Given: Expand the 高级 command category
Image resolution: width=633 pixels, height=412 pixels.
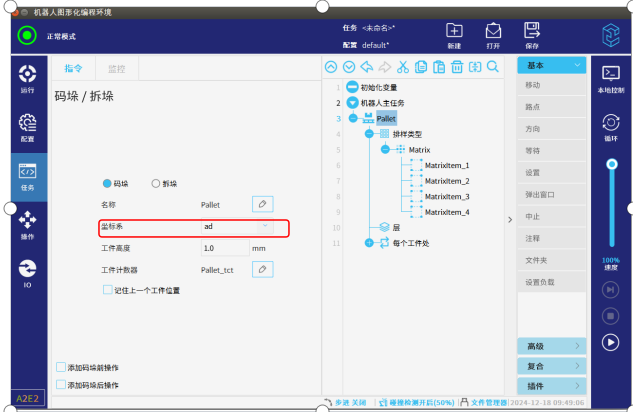Looking at the screenshot, I should (x=551, y=346).
